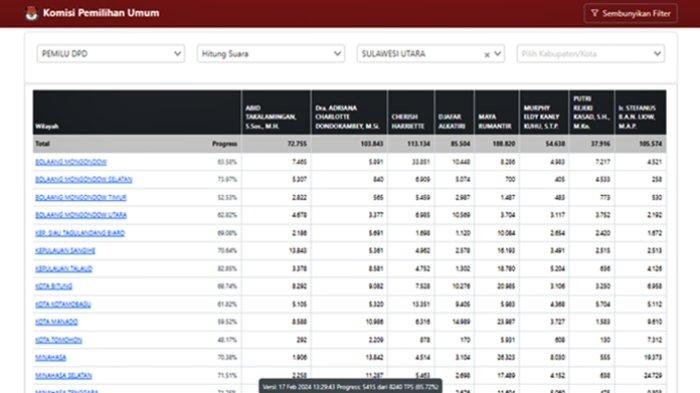The width and height of the screenshot is (700, 393).
Task: Click progress percentage of KOTA TOMOHON row
Action: click(x=227, y=340)
